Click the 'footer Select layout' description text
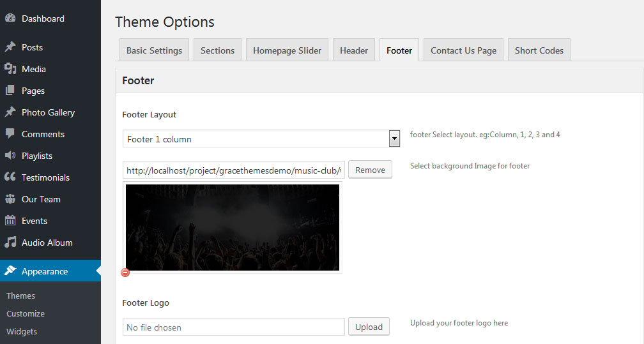The height and width of the screenshot is (344, 644). click(485, 135)
